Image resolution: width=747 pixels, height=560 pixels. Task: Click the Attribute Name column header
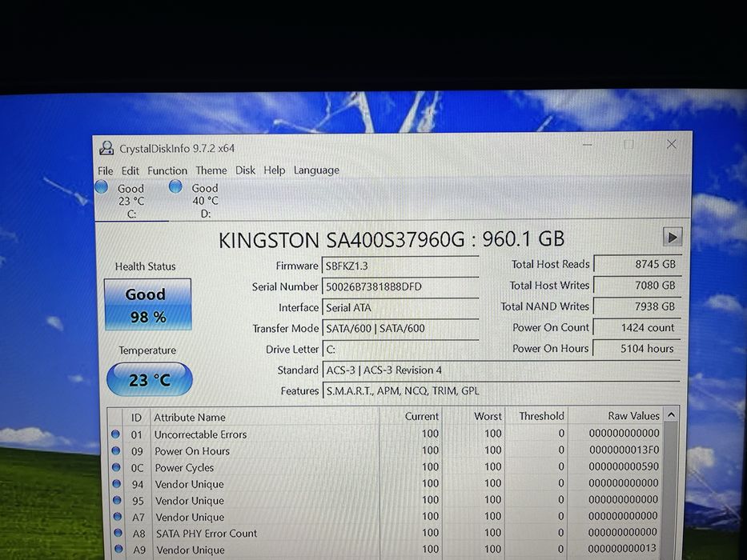click(x=264, y=417)
